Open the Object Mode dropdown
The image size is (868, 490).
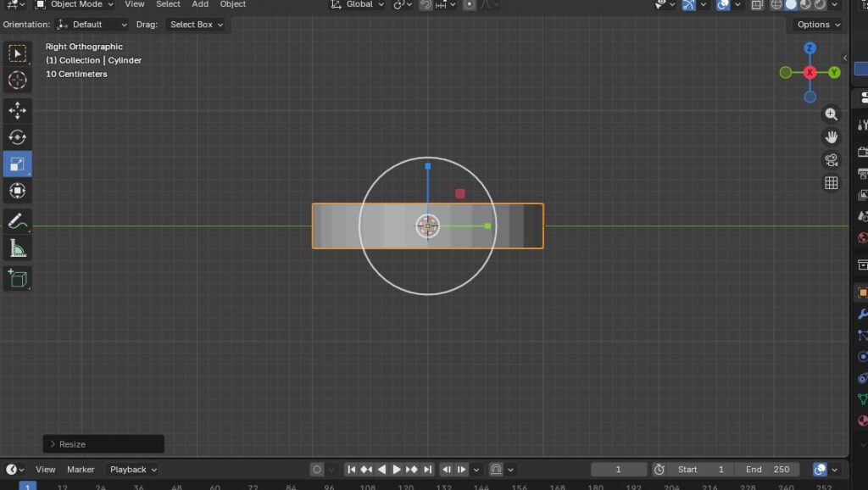(75, 4)
